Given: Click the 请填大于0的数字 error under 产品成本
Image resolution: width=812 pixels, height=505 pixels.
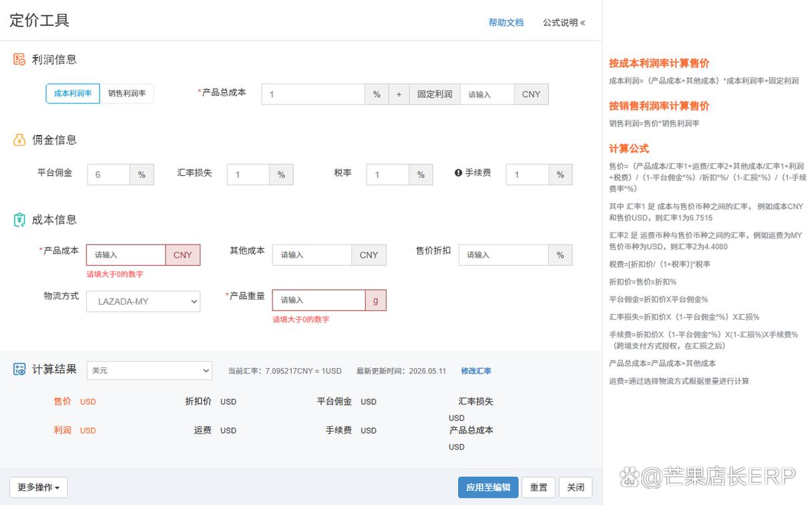Looking at the screenshot, I should (x=115, y=274).
